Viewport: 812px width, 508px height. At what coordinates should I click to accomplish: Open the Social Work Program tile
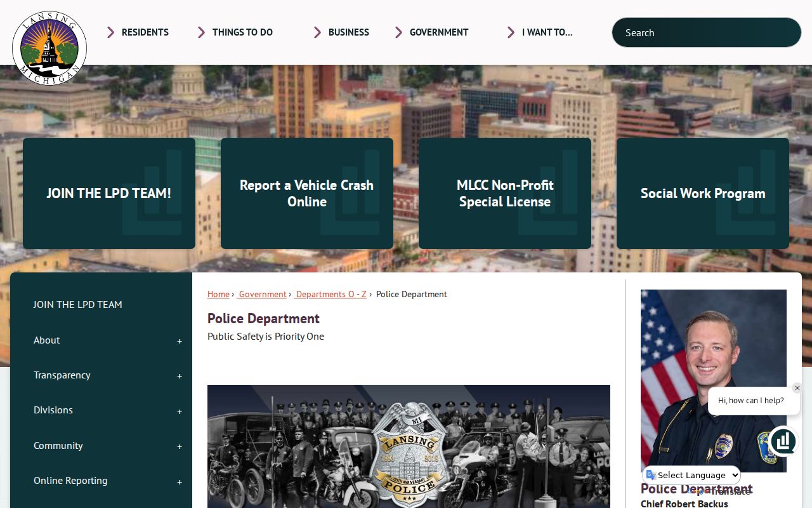pos(703,193)
